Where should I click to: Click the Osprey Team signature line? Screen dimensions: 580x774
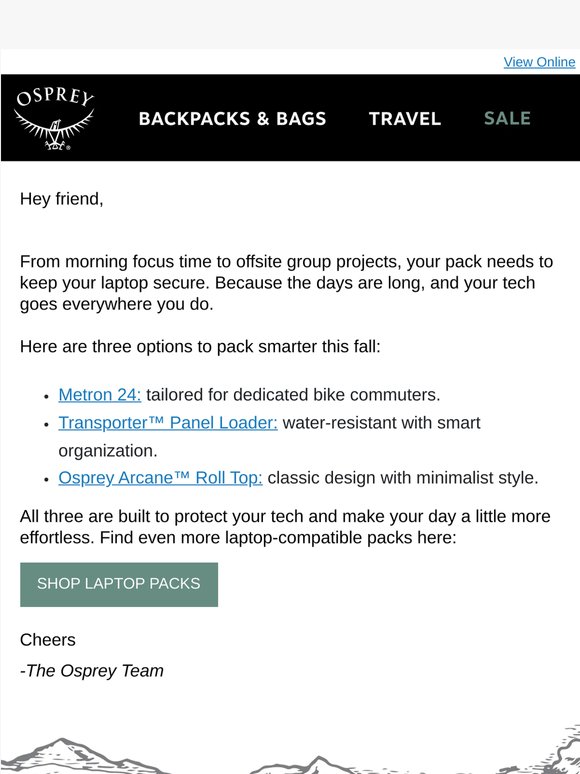pos(92,671)
